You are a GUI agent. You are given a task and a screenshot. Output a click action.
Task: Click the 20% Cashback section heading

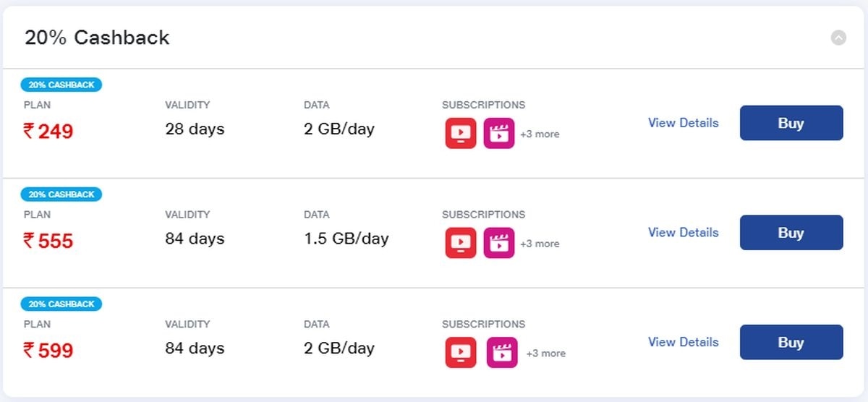(97, 38)
